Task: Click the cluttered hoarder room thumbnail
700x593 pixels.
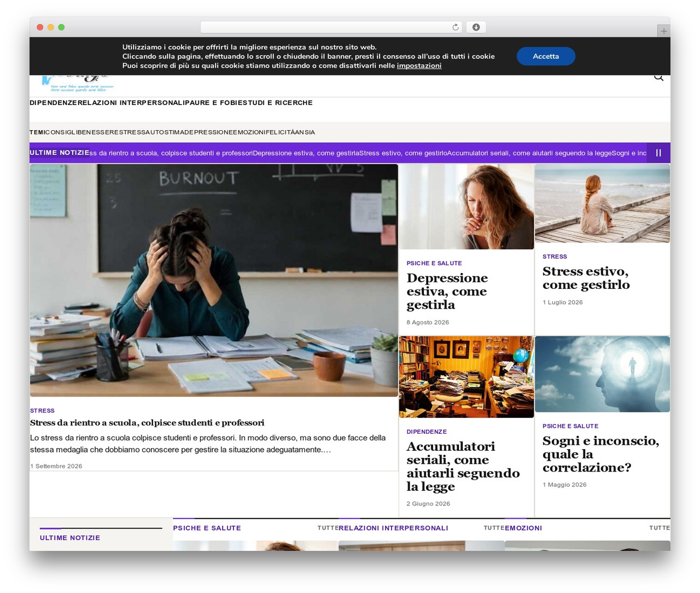Action: [x=466, y=377]
